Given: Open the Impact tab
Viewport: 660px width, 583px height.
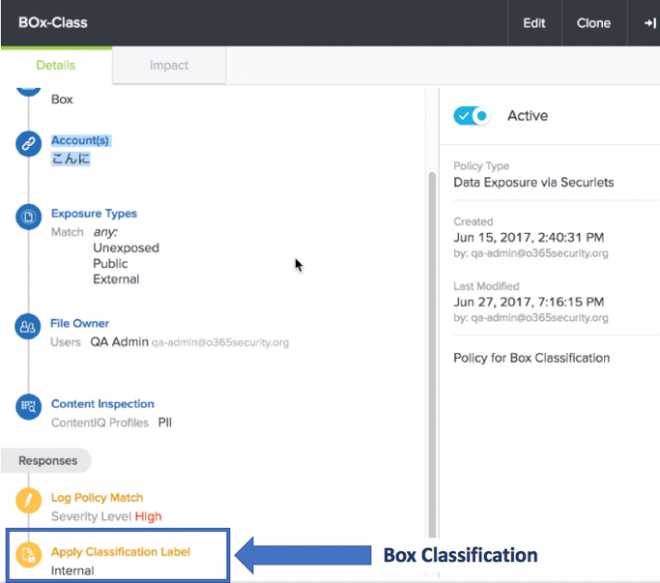Looking at the screenshot, I should (x=169, y=65).
